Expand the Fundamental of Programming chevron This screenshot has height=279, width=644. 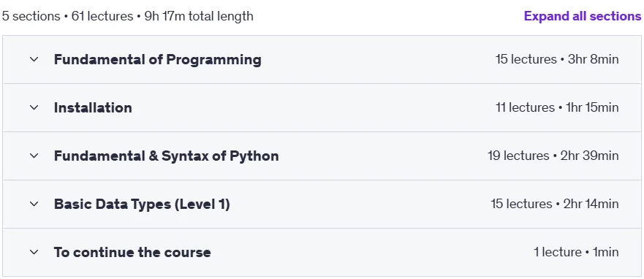34,59
